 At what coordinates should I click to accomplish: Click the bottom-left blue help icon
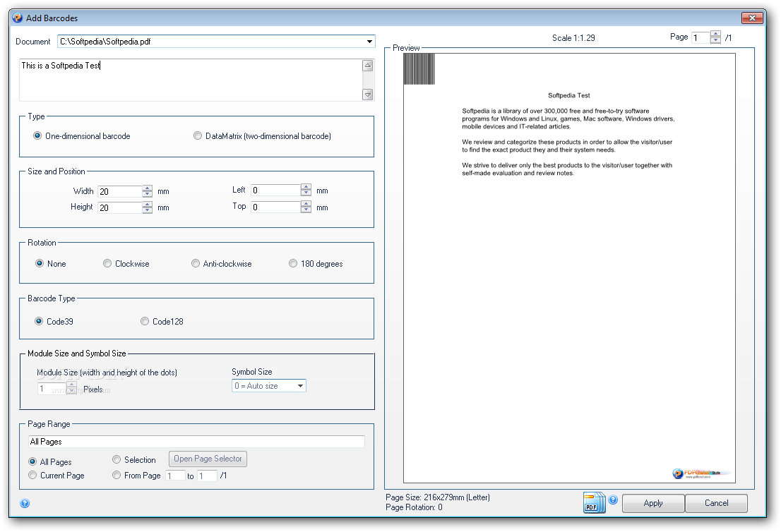coord(25,503)
